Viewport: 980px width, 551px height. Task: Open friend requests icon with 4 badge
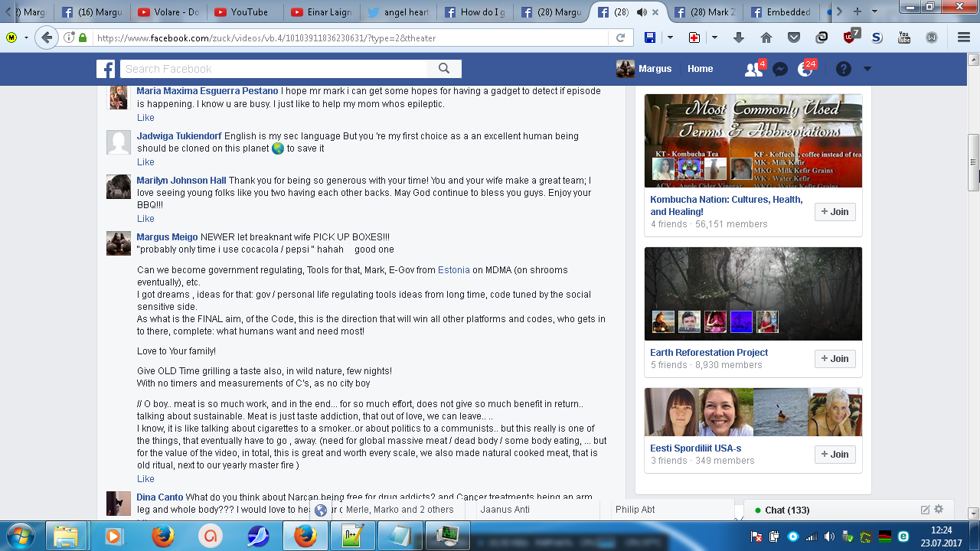click(754, 69)
